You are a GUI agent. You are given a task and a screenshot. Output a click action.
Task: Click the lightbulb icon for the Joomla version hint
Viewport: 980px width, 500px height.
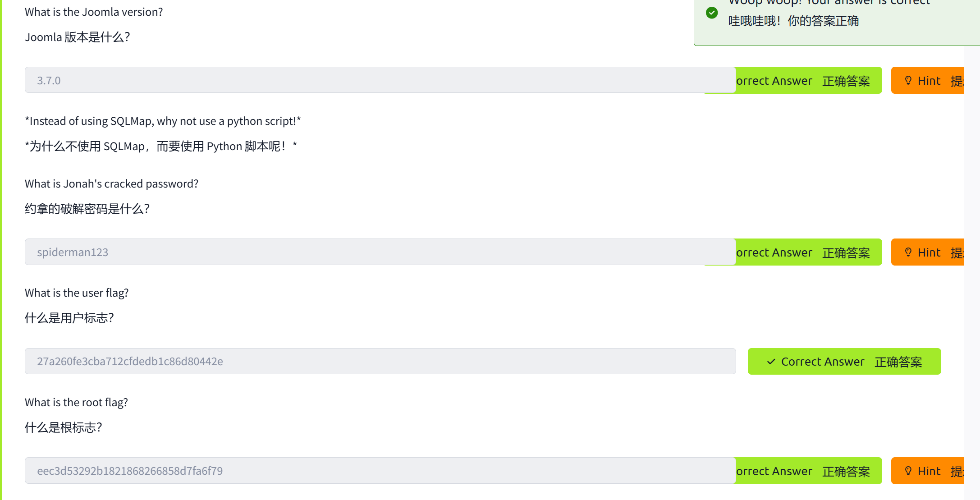coord(908,81)
